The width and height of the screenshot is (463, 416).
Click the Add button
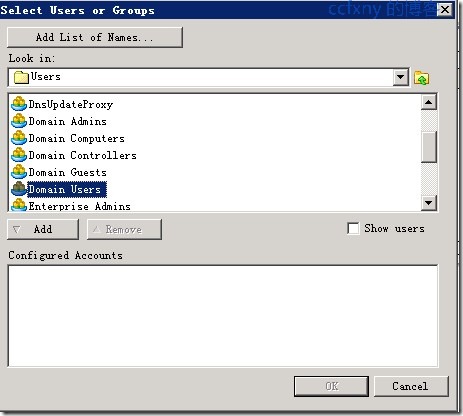43,229
